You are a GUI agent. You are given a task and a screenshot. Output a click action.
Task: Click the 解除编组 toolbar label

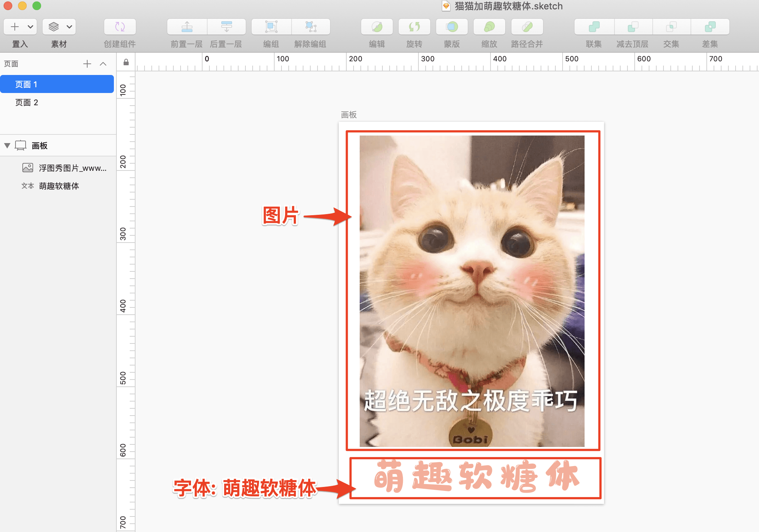tap(310, 44)
